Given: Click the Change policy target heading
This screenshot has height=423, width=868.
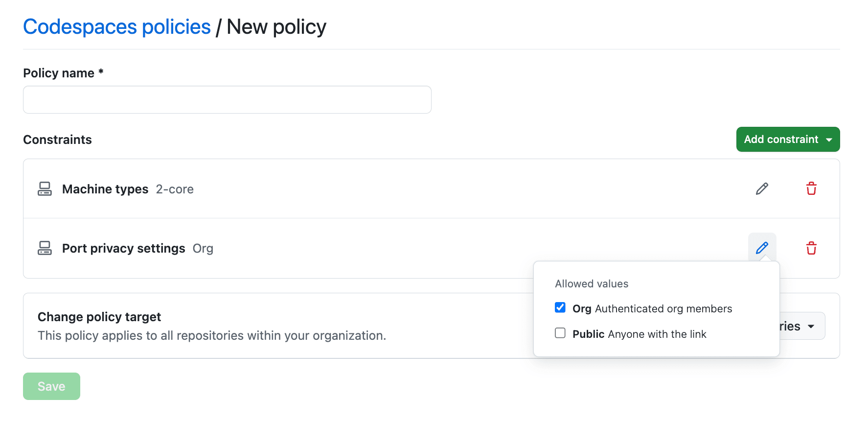Looking at the screenshot, I should point(99,317).
